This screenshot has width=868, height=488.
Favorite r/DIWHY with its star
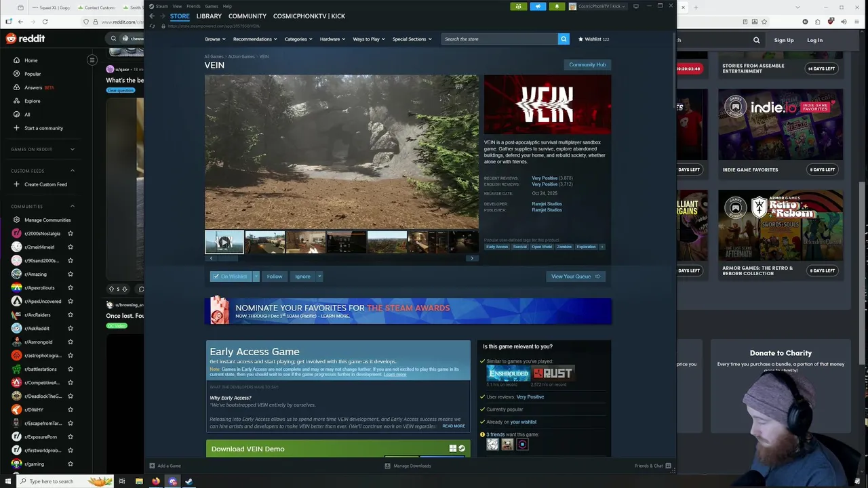71,409
